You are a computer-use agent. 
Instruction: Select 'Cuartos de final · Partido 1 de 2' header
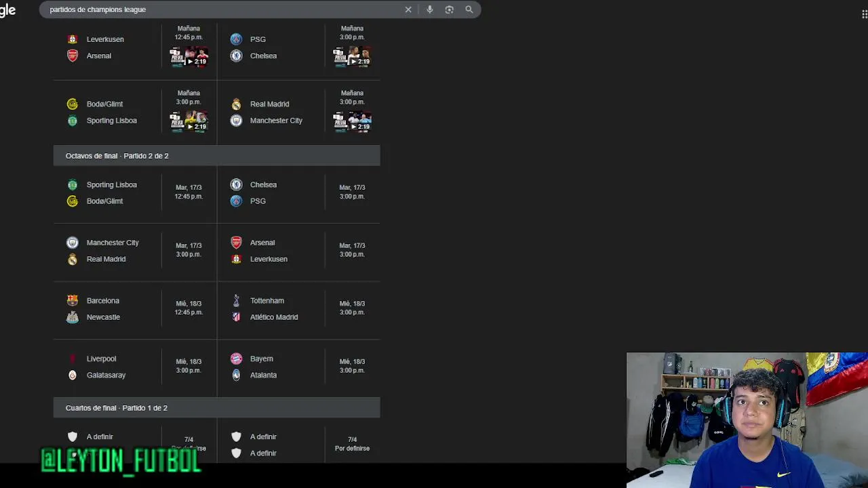click(x=217, y=408)
